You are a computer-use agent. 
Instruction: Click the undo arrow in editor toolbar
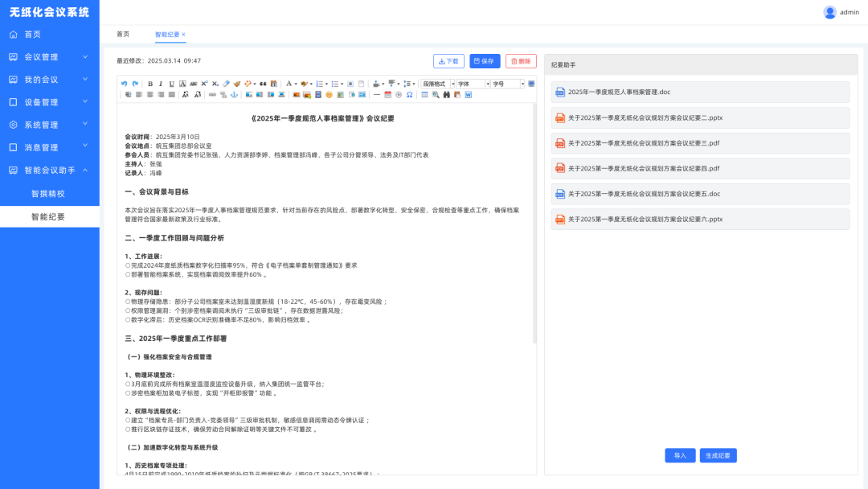tap(124, 84)
